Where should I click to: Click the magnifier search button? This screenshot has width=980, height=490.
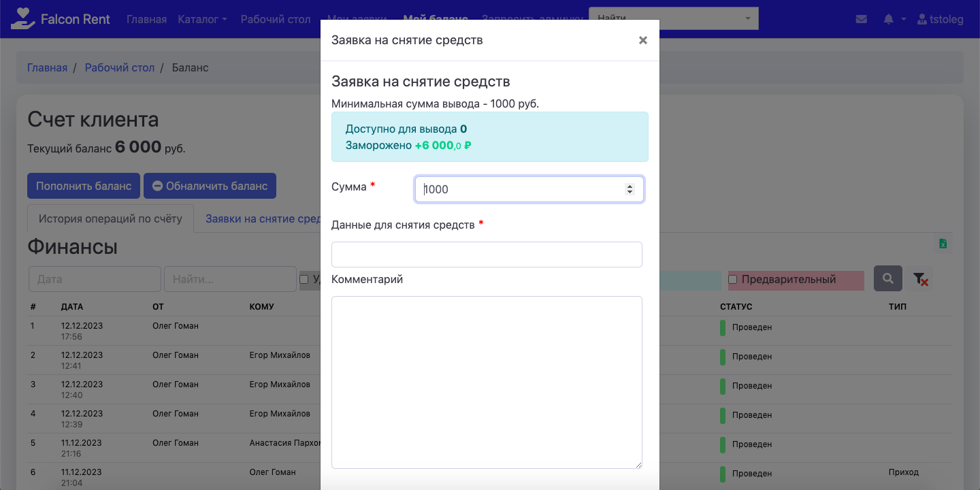click(x=888, y=279)
